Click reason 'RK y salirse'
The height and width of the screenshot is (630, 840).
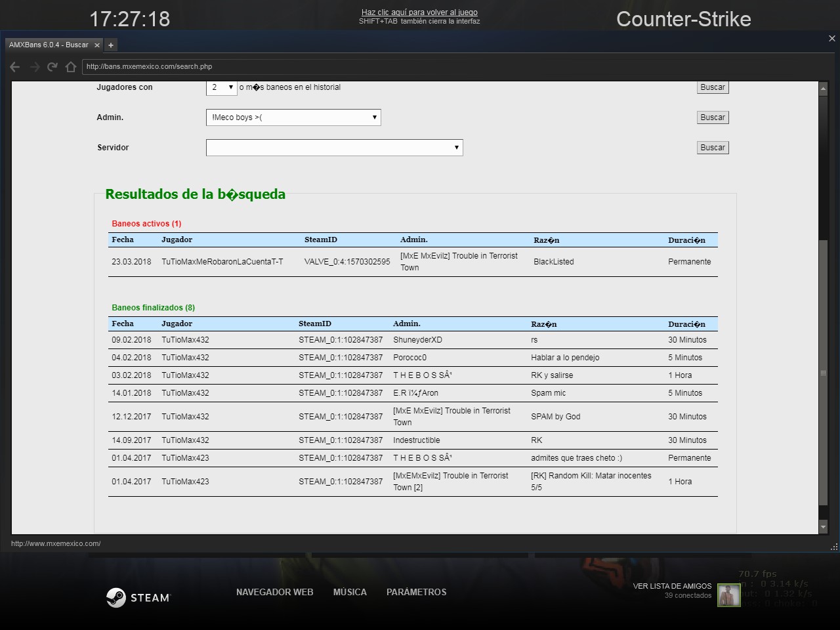click(x=552, y=375)
